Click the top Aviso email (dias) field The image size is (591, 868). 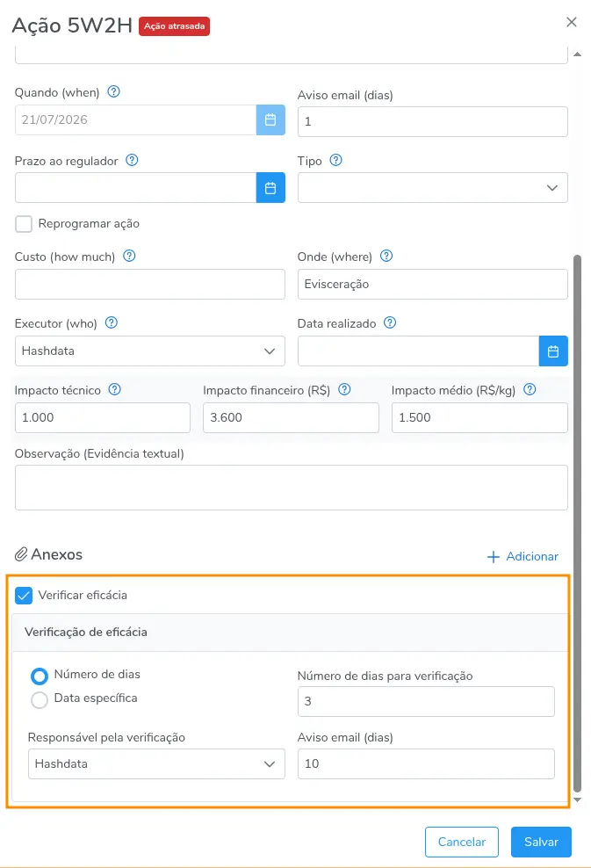point(433,121)
